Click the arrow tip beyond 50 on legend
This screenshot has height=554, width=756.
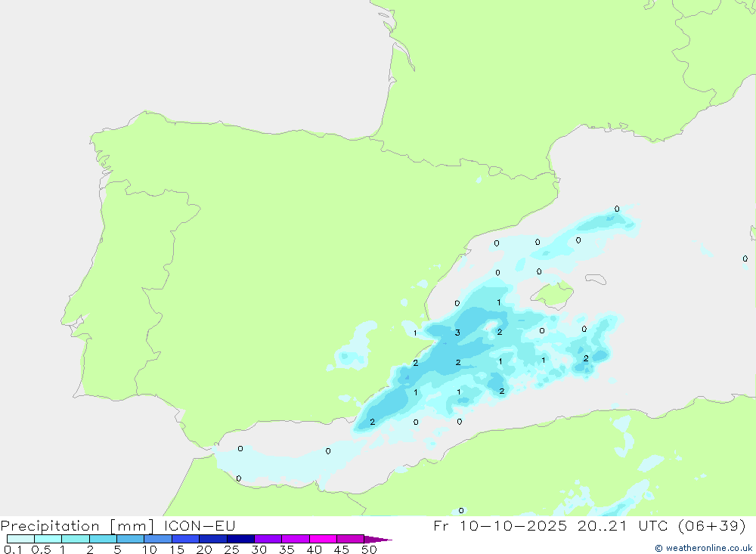pos(377,540)
